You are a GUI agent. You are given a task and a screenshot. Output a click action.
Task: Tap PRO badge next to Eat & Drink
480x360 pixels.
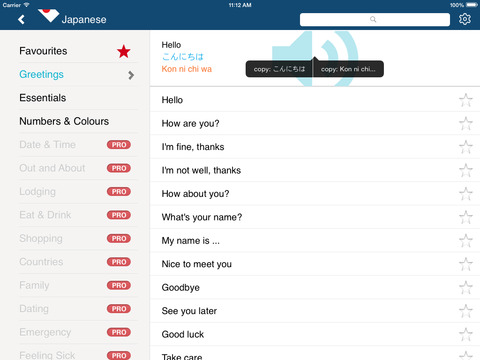(119, 215)
